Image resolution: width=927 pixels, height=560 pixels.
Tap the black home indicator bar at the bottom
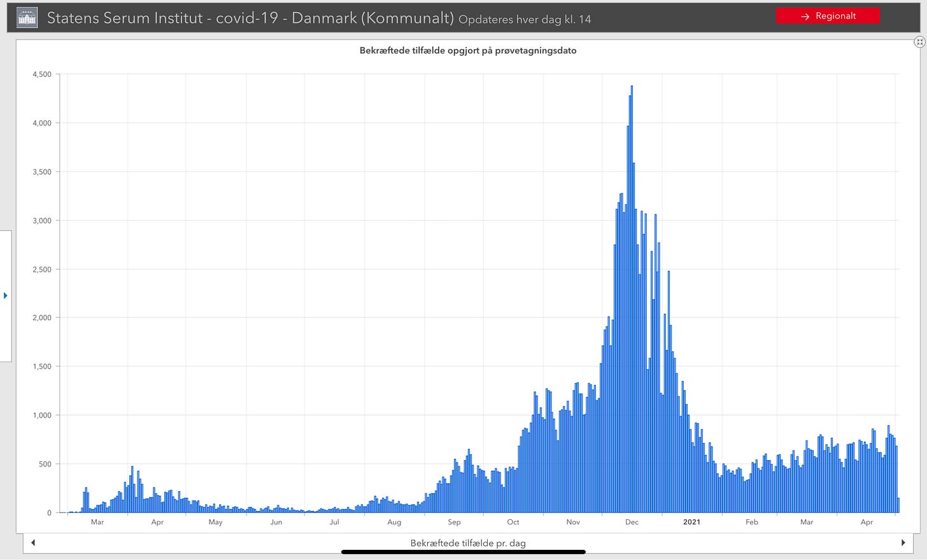pyautogui.click(x=463, y=552)
